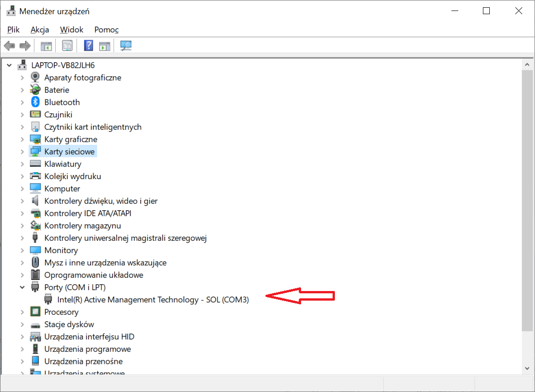Click the Monitory category icon

[x=35, y=250]
